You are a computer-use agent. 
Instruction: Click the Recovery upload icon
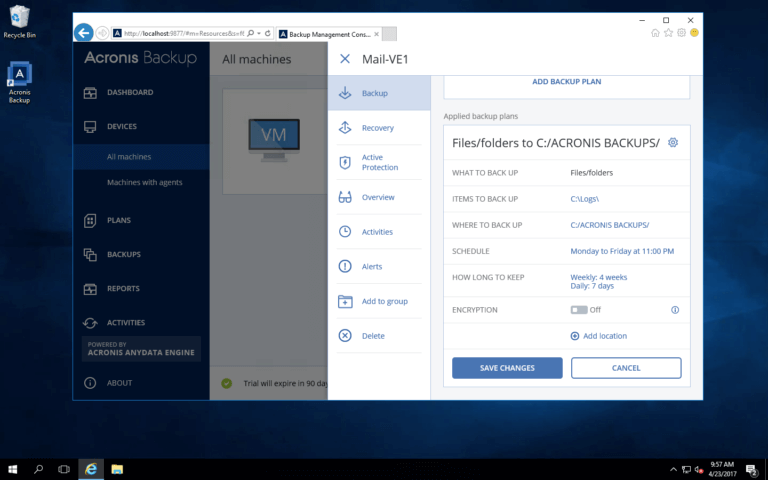[x=345, y=128]
